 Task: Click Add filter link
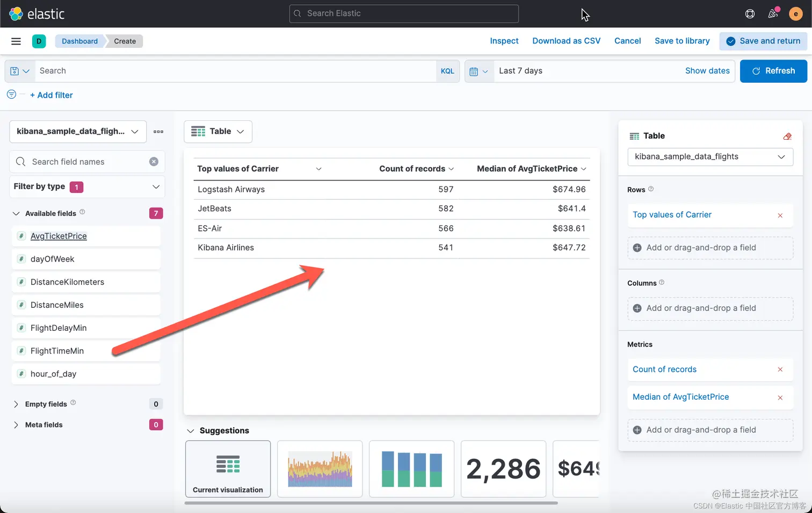(51, 95)
